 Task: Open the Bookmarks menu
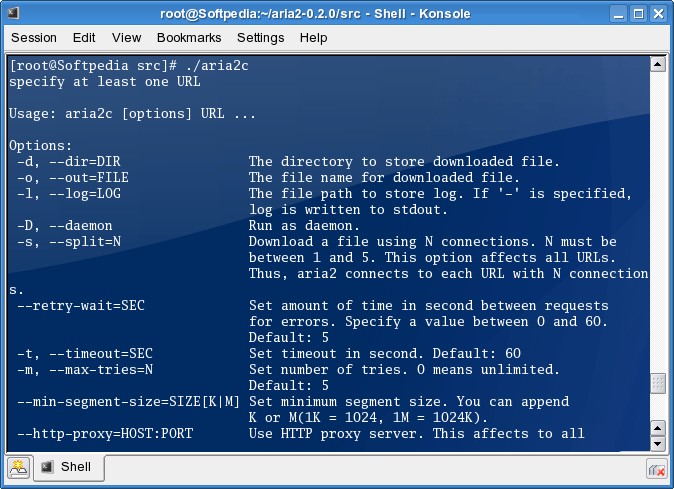(x=189, y=37)
